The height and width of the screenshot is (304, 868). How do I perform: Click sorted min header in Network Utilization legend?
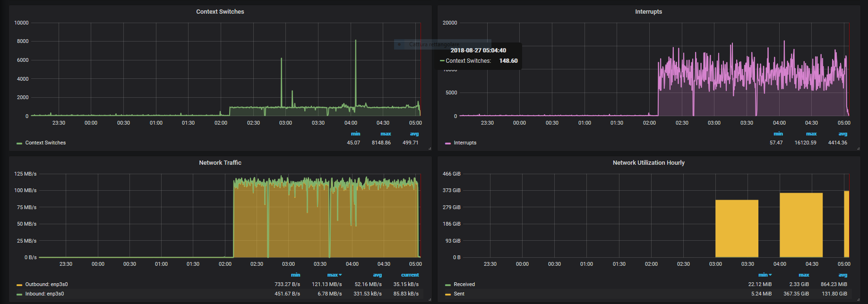tap(765, 275)
